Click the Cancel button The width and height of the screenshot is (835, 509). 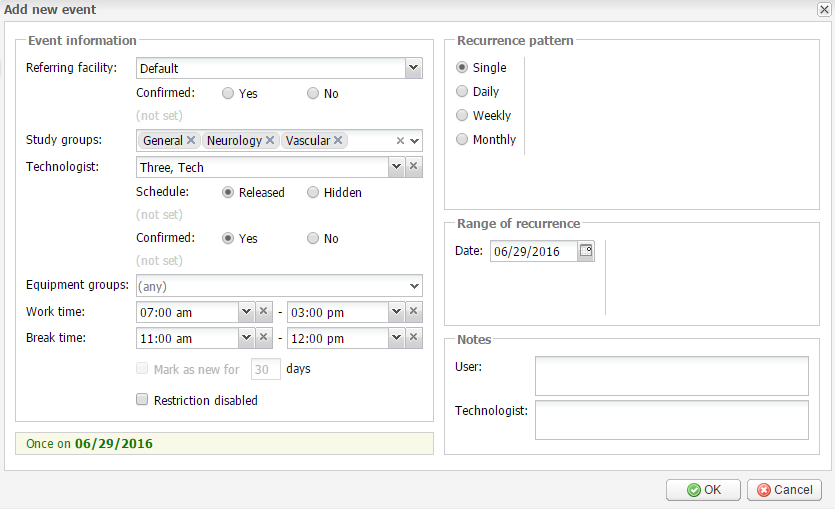tap(784, 490)
